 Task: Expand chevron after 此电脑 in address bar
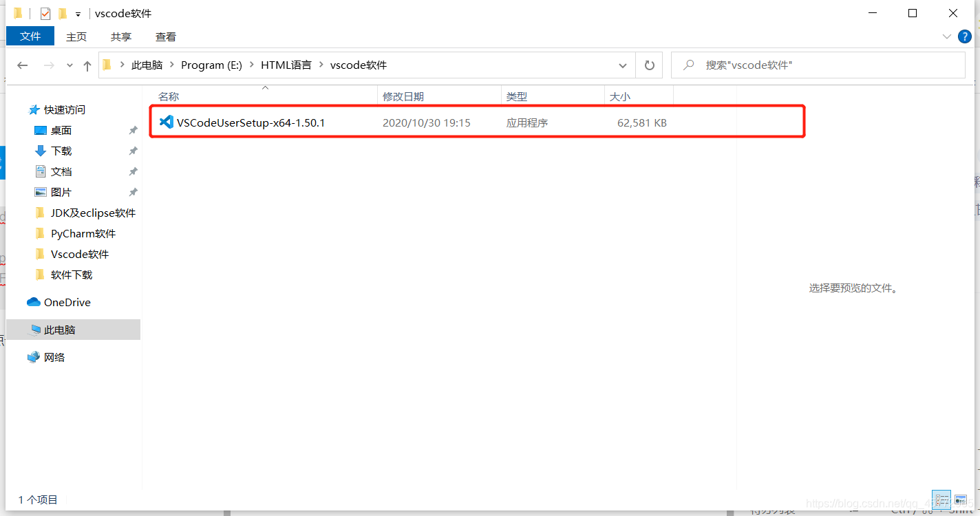coord(172,65)
